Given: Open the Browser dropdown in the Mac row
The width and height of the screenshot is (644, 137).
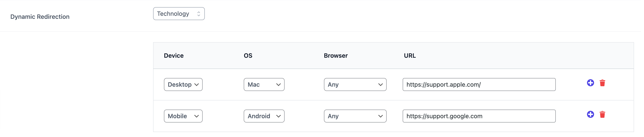Looking at the screenshot, I should 355,84.
